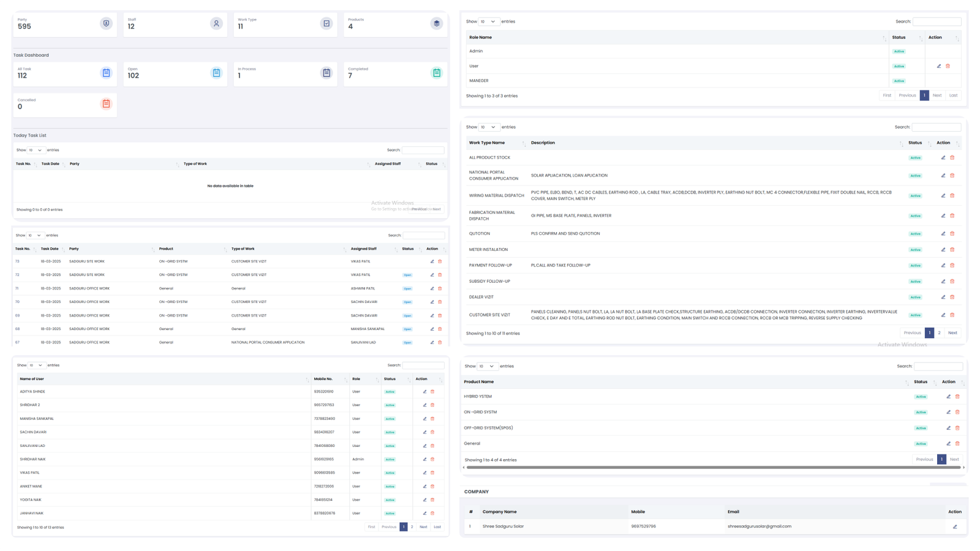Select page 1 in the roles table
This screenshot has width=980, height=551.
pyautogui.click(x=924, y=96)
